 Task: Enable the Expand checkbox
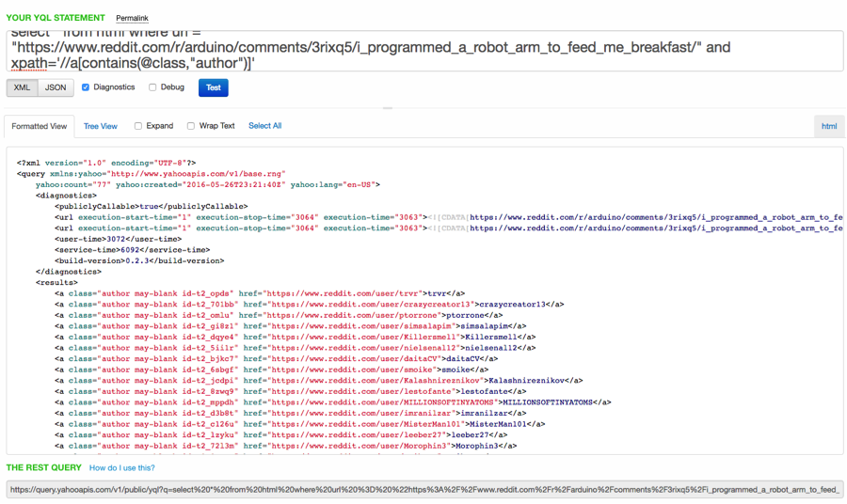[138, 126]
